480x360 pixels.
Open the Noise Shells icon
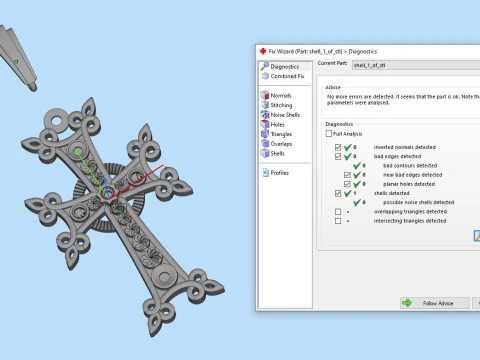click(x=265, y=115)
